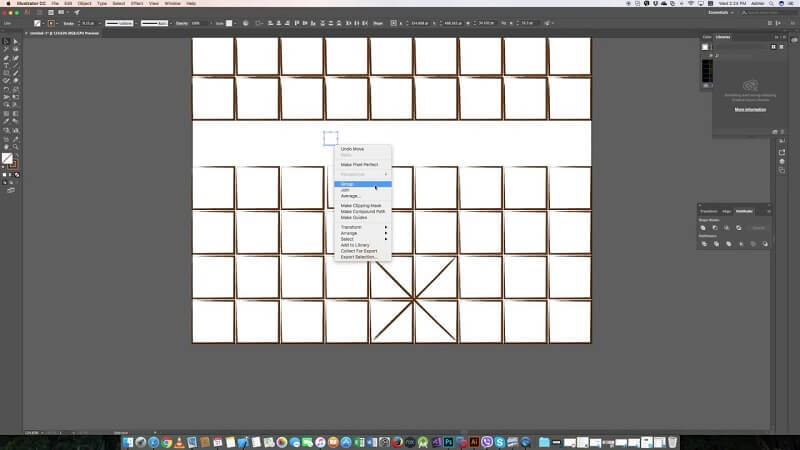Switch libraries panel to list view

click(782, 46)
